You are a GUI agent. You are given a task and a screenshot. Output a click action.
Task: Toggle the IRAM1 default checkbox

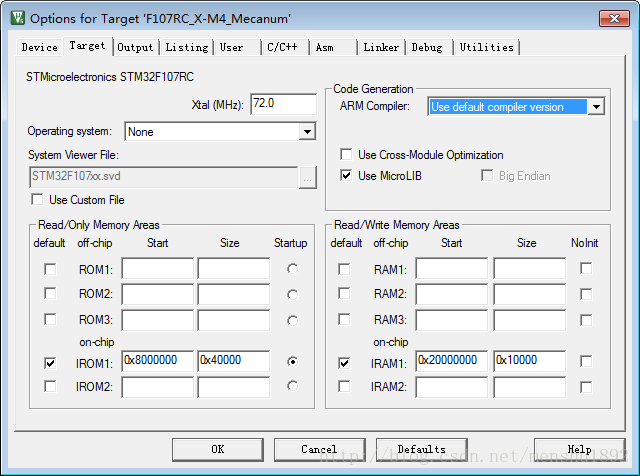[344, 363]
